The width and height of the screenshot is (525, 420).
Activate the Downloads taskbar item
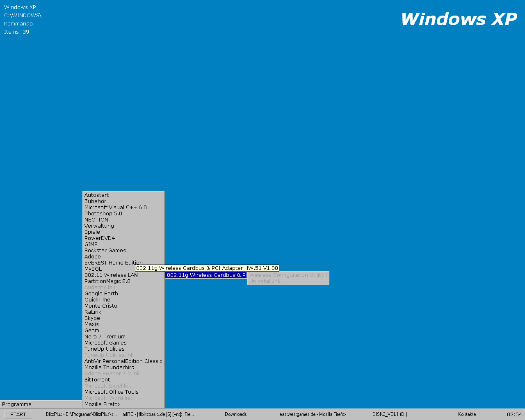click(x=236, y=414)
